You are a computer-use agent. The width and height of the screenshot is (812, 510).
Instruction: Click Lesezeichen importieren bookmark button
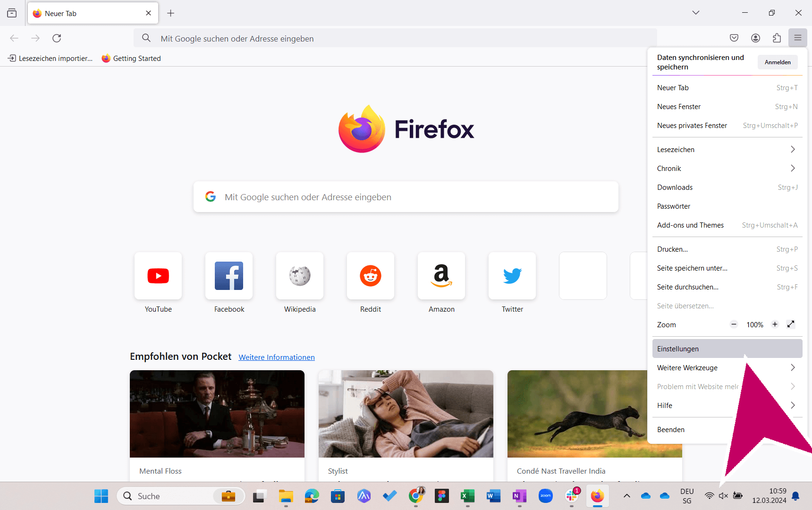pyautogui.click(x=50, y=59)
